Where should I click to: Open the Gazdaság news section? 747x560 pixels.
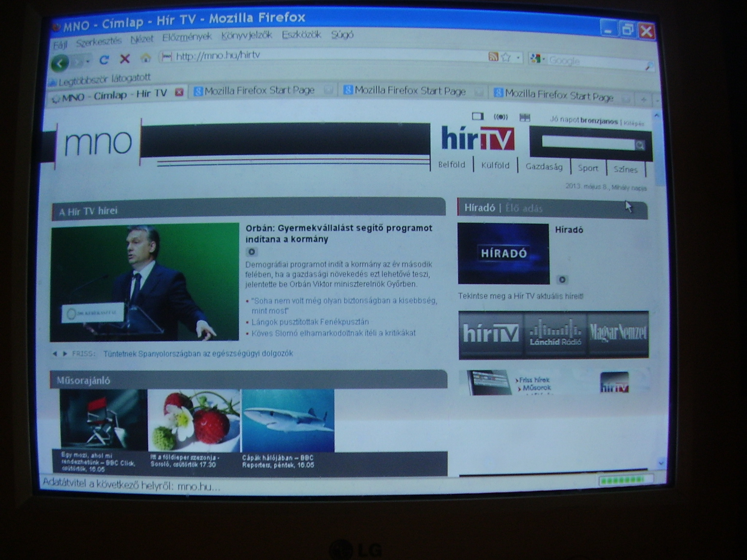(x=544, y=167)
